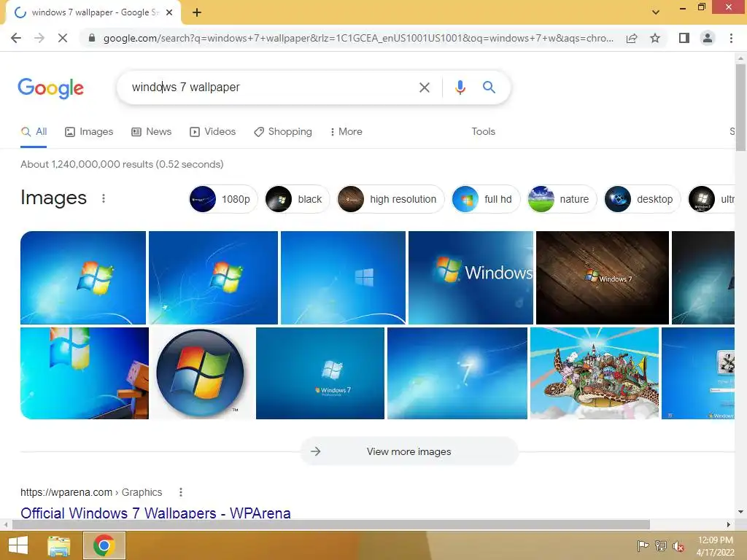This screenshot has width=747, height=560.
Task: Open the Chrome profile avatar
Action: tap(708, 38)
